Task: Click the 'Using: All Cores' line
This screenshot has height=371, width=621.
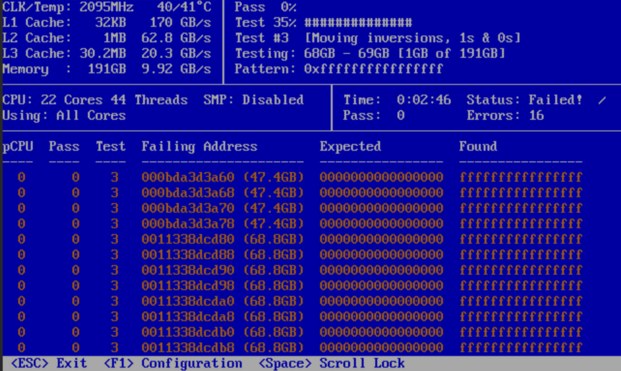Action: click(64, 115)
